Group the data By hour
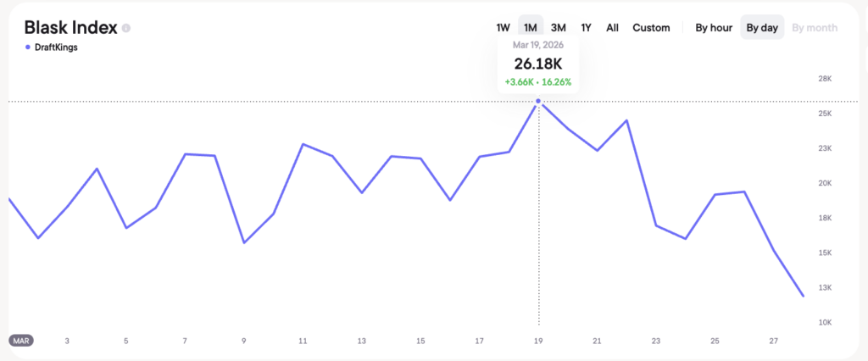The width and height of the screenshot is (868, 361). [714, 28]
